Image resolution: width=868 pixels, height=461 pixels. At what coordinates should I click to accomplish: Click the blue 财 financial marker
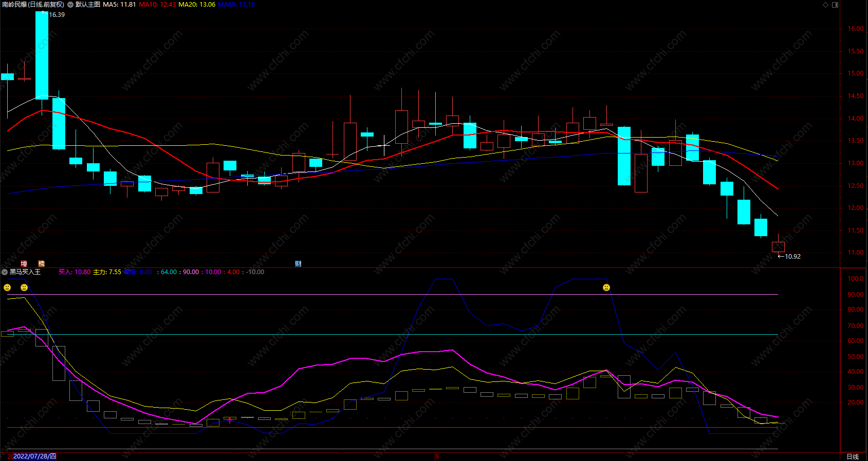[298, 263]
